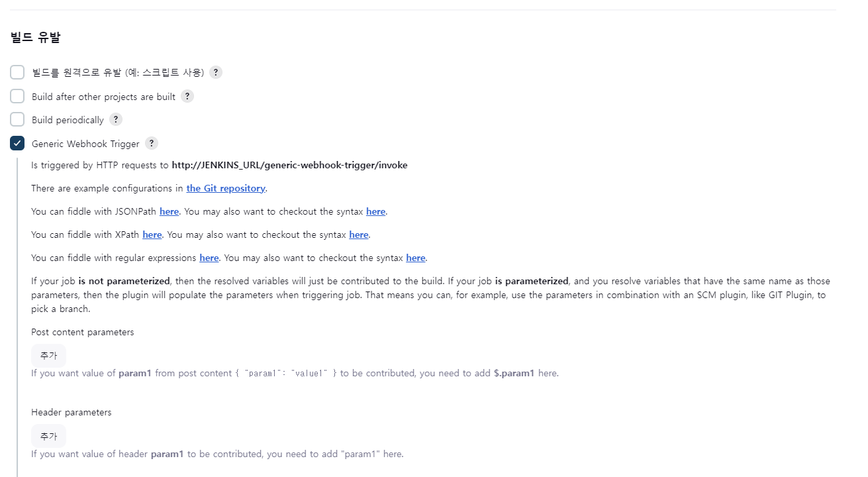Open help for 빌드를 원격으로 유발 option

215,72
